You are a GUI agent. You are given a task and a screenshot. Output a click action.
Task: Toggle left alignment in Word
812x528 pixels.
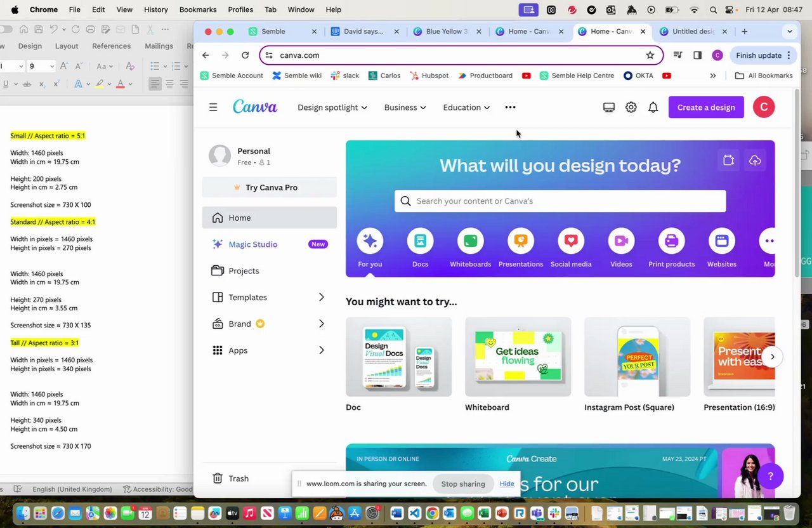click(x=155, y=84)
